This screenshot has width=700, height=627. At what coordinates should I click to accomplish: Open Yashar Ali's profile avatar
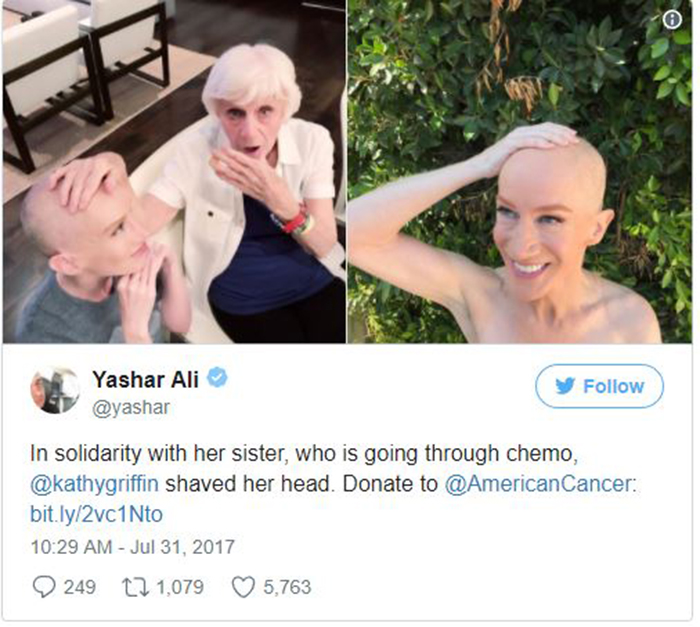point(55,390)
